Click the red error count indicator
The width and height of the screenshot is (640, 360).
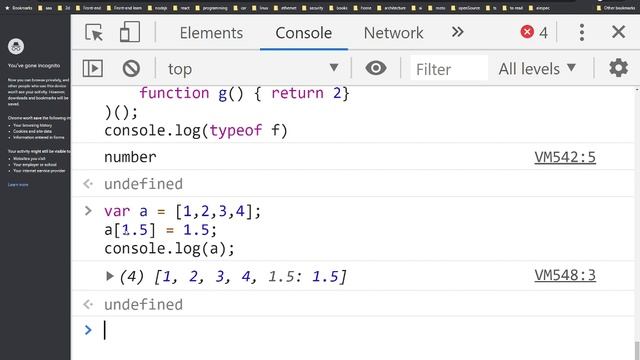534,32
